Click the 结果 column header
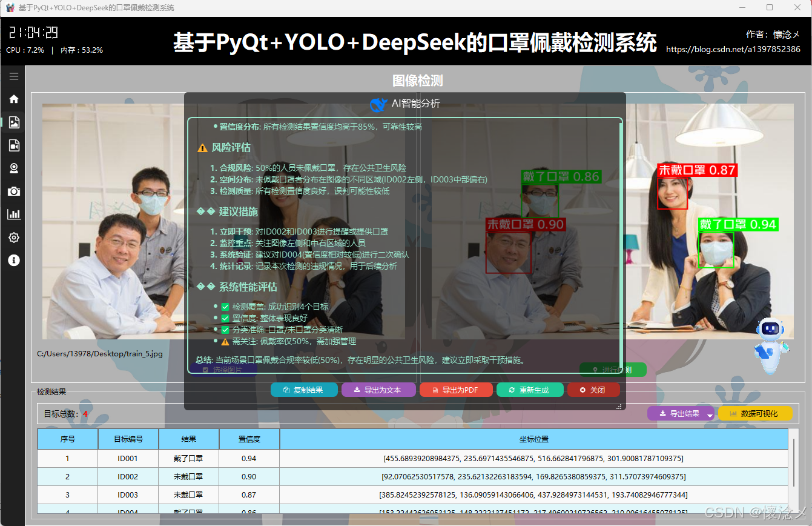 click(189, 439)
